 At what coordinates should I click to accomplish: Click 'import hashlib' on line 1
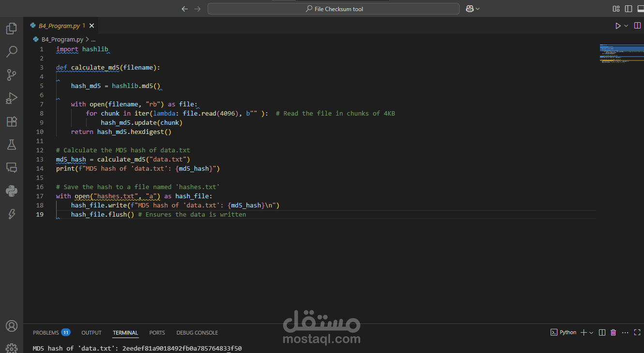pyautogui.click(x=82, y=49)
